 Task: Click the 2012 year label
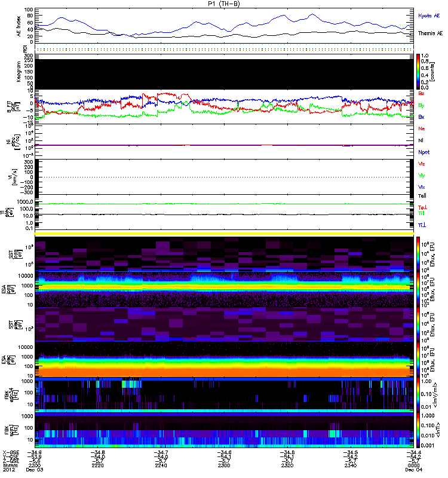[8, 470]
